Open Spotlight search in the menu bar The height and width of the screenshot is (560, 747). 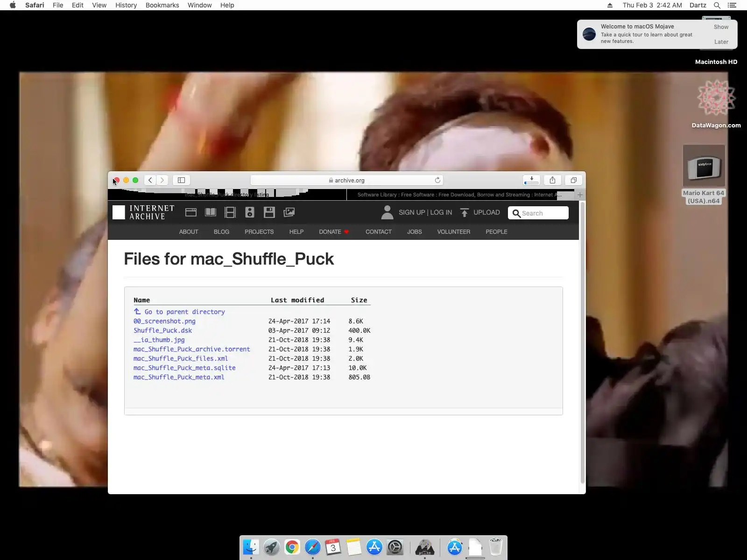[717, 5]
